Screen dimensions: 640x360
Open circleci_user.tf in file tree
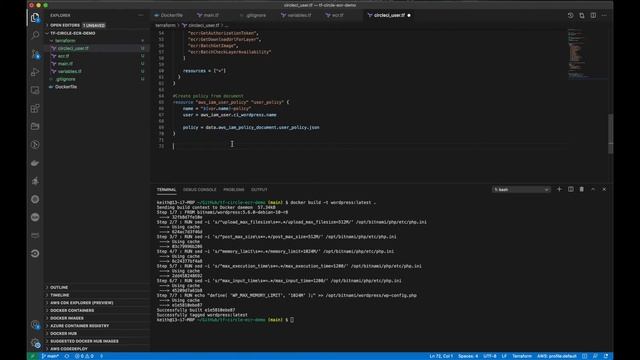point(97,48)
